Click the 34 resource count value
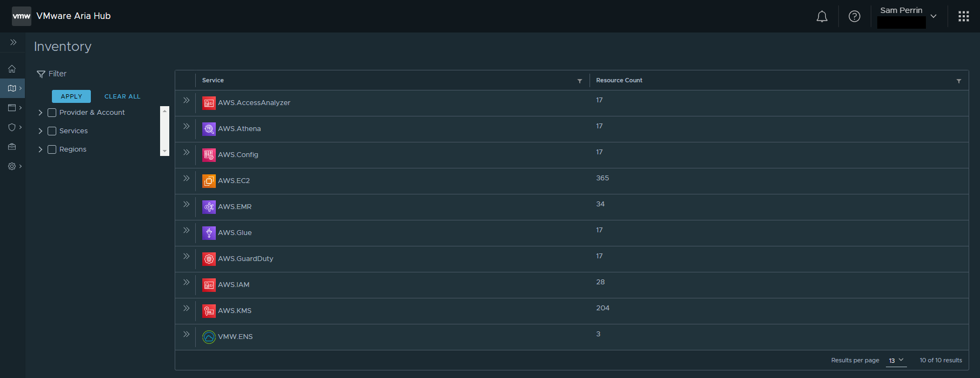 click(x=600, y=204)
